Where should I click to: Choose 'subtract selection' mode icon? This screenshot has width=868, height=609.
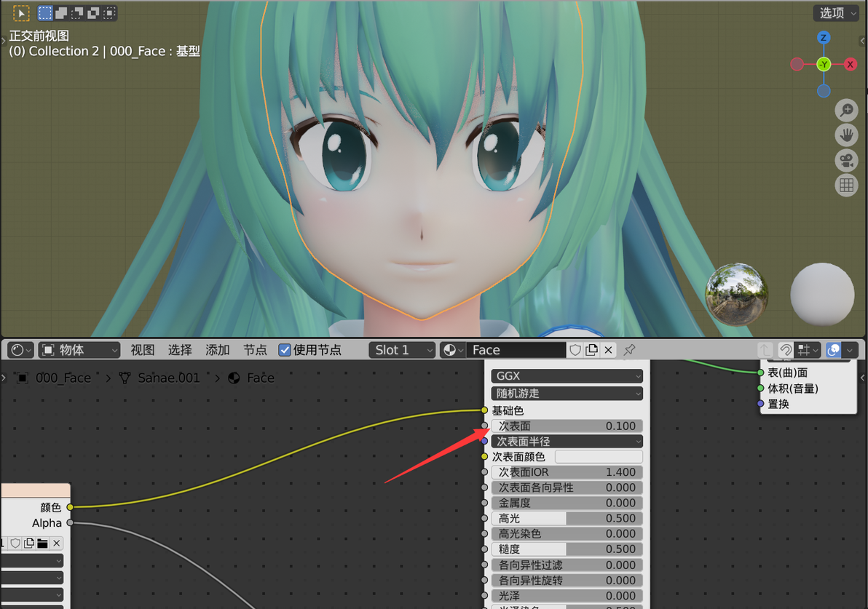(x=77, y=12)
